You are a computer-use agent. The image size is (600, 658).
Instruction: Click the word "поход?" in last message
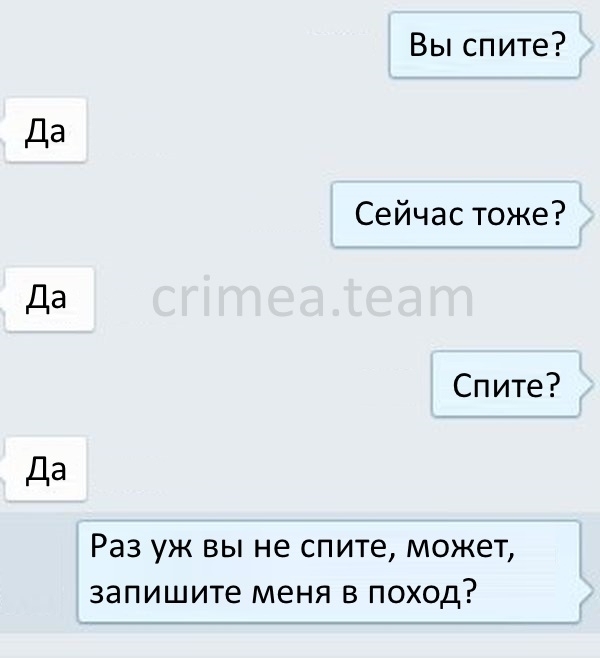423,593
